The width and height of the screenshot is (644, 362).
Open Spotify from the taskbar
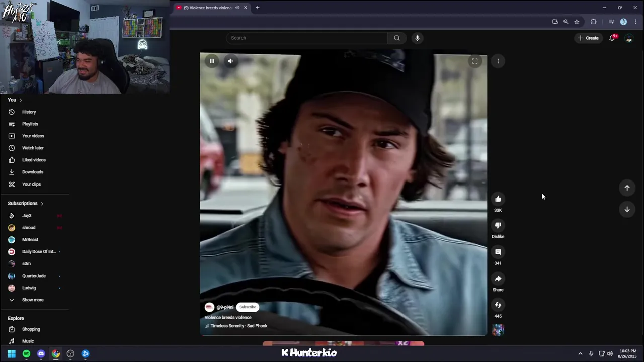pos(26,354)
